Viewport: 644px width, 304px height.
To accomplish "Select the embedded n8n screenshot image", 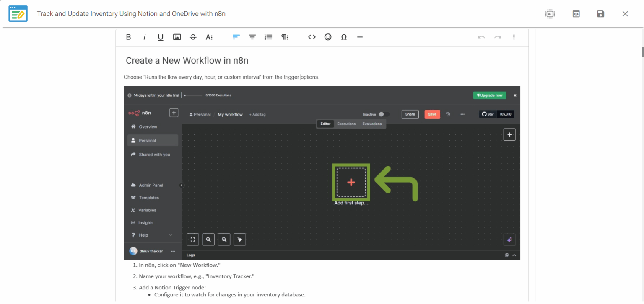I will [x=322, y=173].
